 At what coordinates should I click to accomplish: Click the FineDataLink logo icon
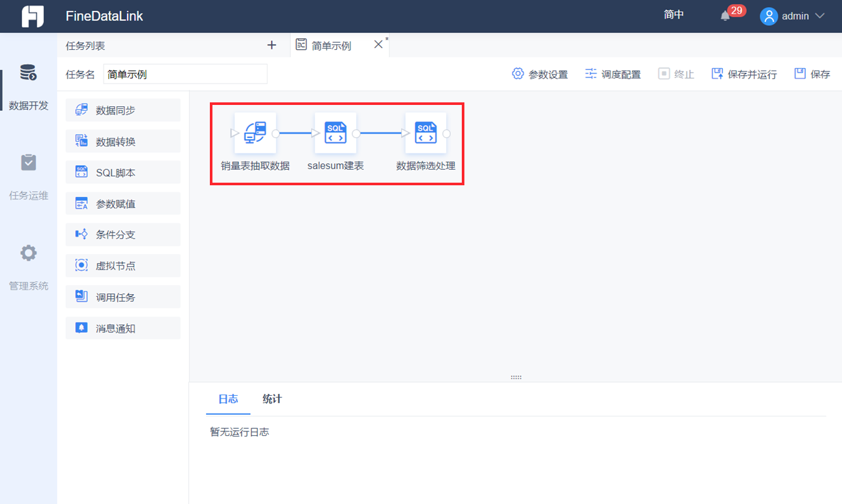(x=32, y=16)
